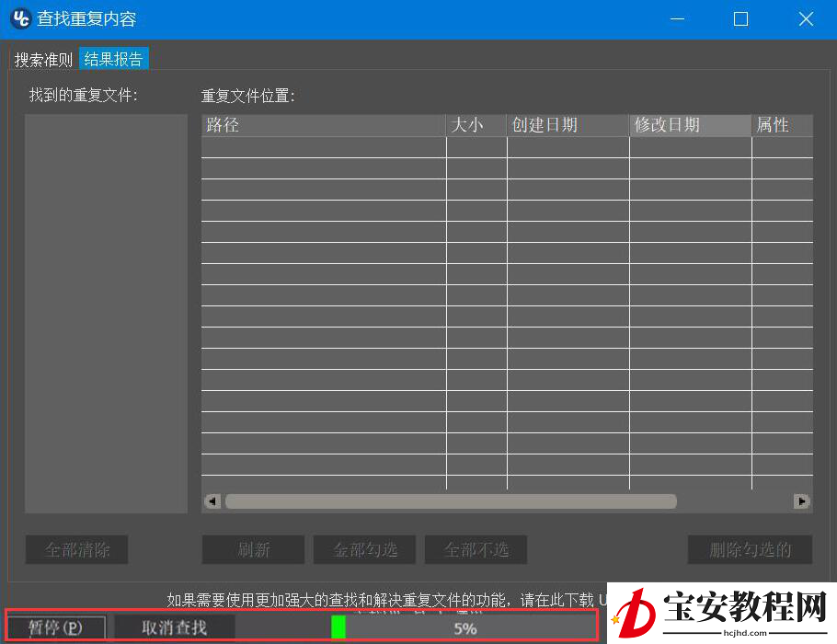The image size is (837, 644).
Task: Click the 删除勾选的 button
Action: point(750,549)
